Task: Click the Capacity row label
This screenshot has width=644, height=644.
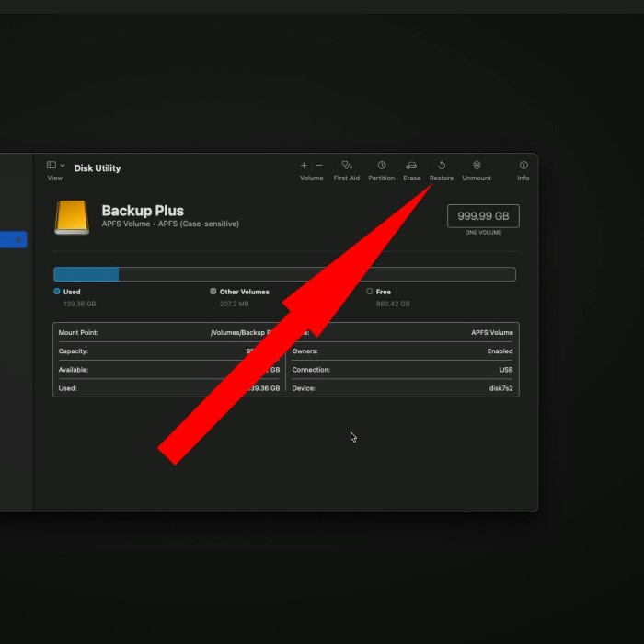Action: pyautogui.click(x=73, y=351)
